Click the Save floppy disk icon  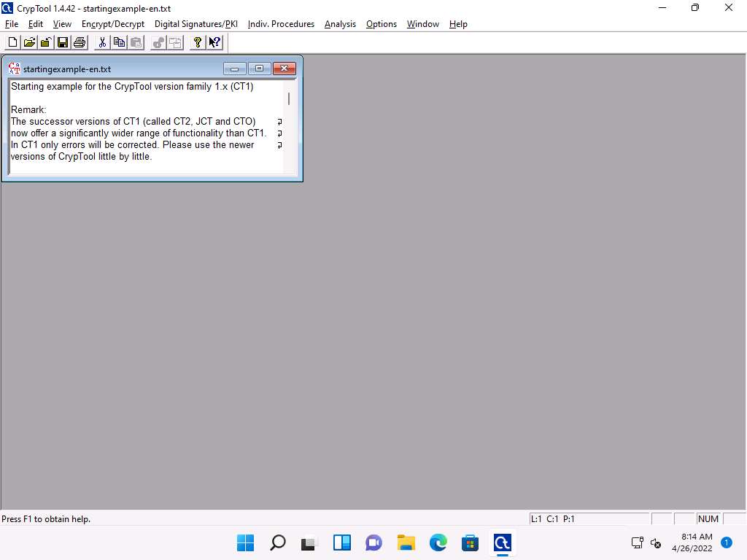[x=63, y=42]
